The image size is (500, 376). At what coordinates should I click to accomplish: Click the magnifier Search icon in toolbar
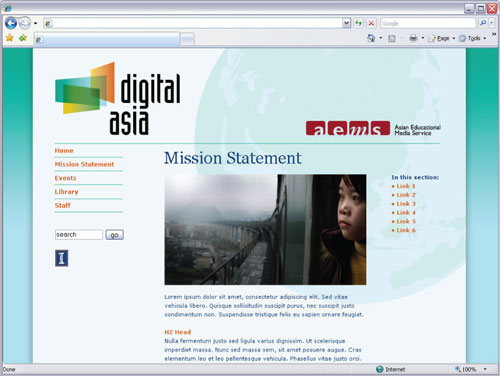coord(483,23)
